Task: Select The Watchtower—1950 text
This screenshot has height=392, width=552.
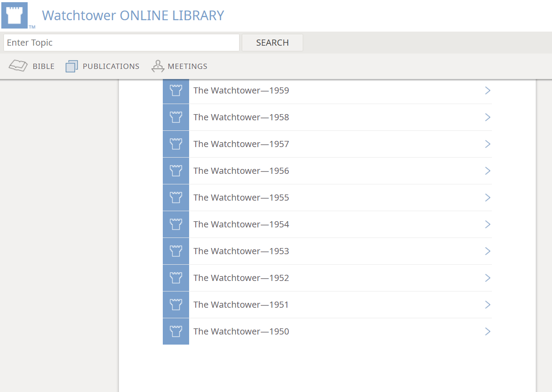Action: point(241,331)
